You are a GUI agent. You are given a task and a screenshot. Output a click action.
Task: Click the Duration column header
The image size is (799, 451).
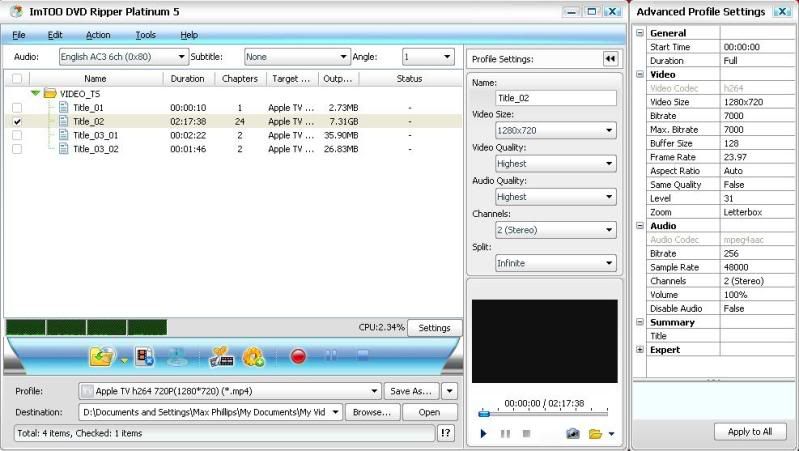188,78
